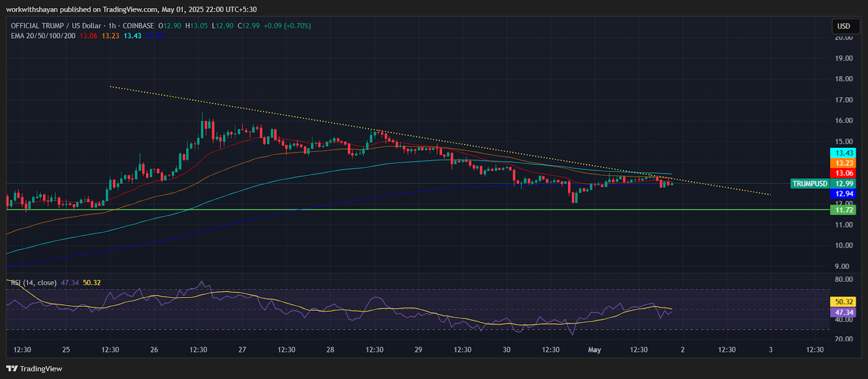Click the green 12.99 last-price label
This screenshot has height=379, width=868.
[x=844, y=184]
